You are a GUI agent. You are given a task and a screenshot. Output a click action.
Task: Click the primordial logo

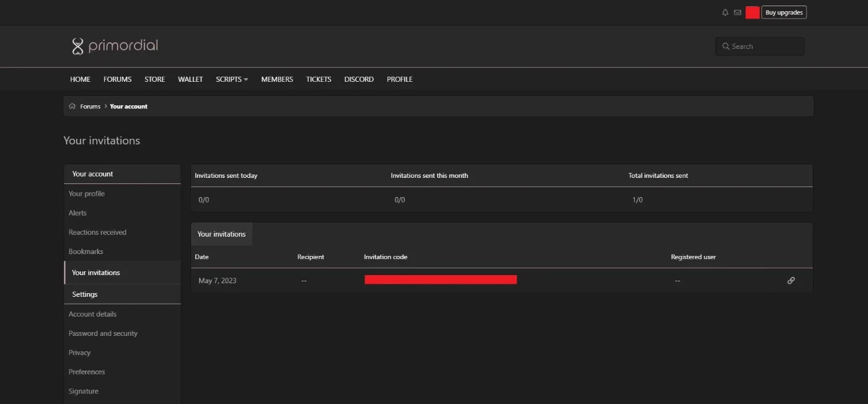tap(115, 46)
